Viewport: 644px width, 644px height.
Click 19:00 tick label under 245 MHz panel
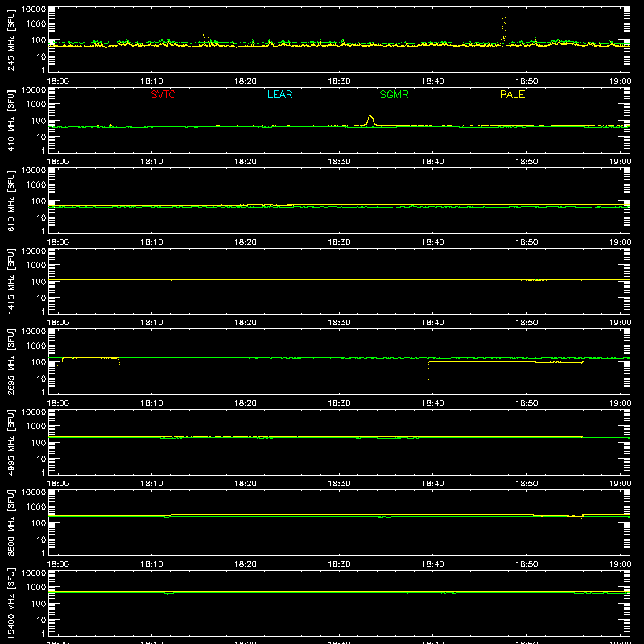point(620,81)
